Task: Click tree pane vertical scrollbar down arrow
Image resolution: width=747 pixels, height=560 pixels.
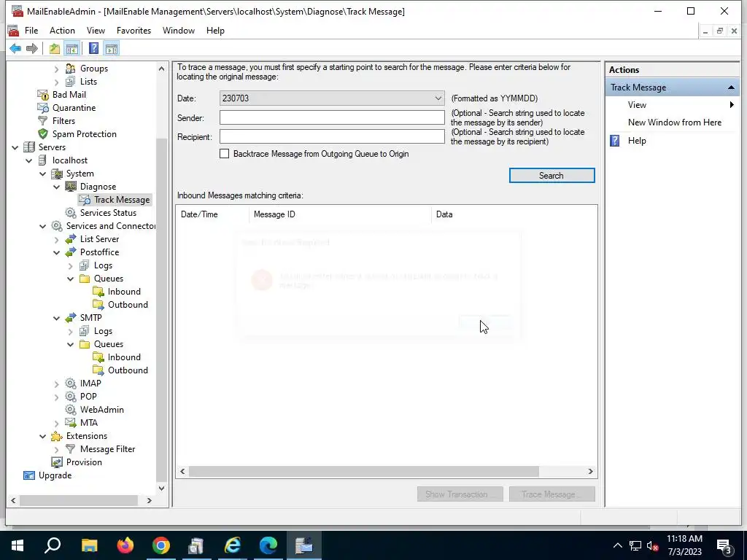Action: coord(161,488)
